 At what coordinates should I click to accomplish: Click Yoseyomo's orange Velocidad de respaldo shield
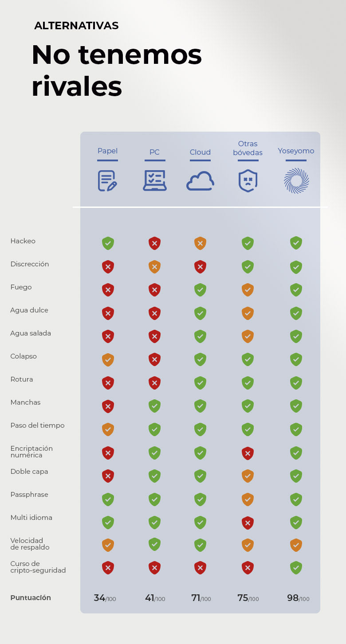296,545
